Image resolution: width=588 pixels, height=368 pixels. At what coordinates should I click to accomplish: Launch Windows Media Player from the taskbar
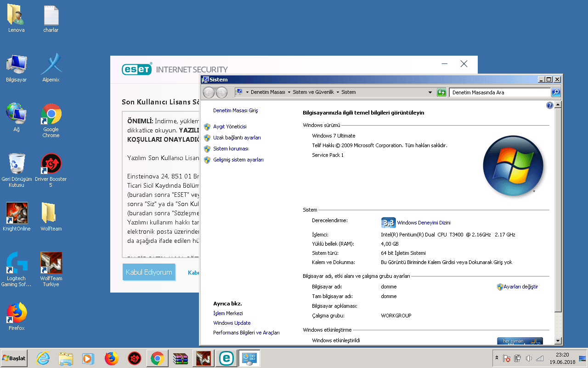pos(88,358)
